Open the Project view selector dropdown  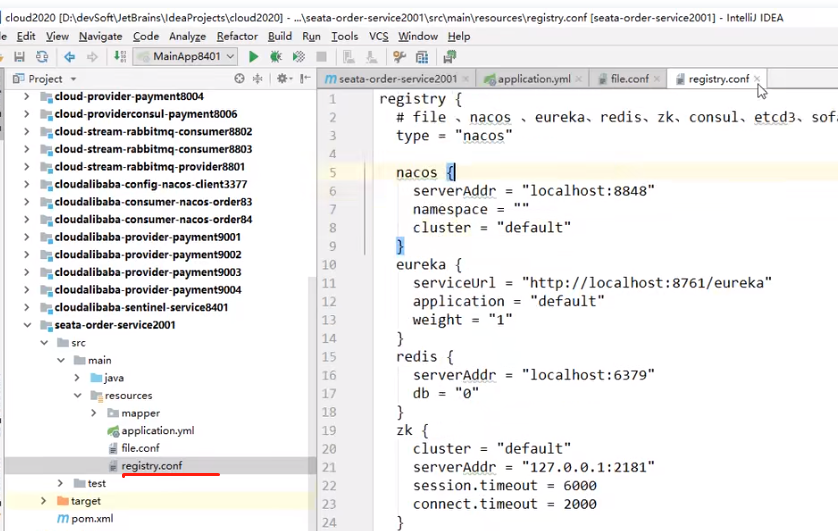pyautogui.click(x=73, y=79)
